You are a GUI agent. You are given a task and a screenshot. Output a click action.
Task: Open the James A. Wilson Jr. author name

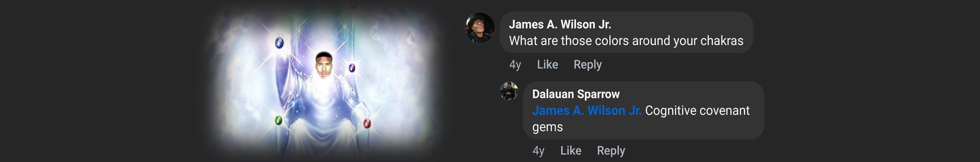click(560, 24)
